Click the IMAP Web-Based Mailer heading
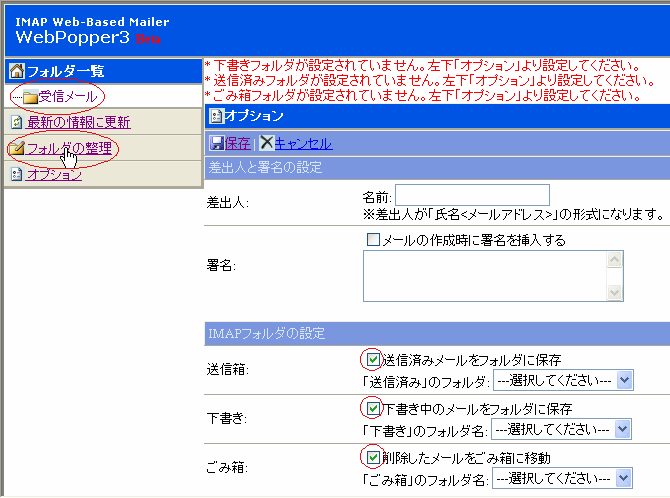The height and width of the screenshot is (498, 670). 92,22
